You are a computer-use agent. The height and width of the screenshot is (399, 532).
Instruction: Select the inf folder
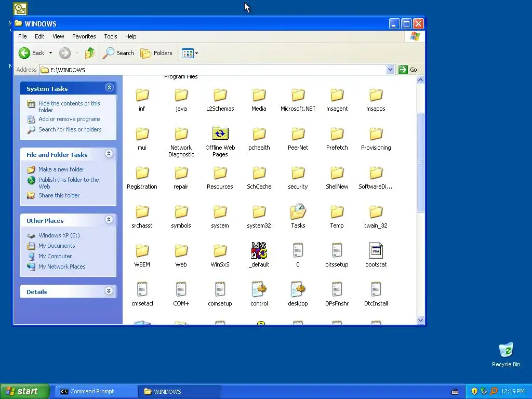click(x=142, y=100)
